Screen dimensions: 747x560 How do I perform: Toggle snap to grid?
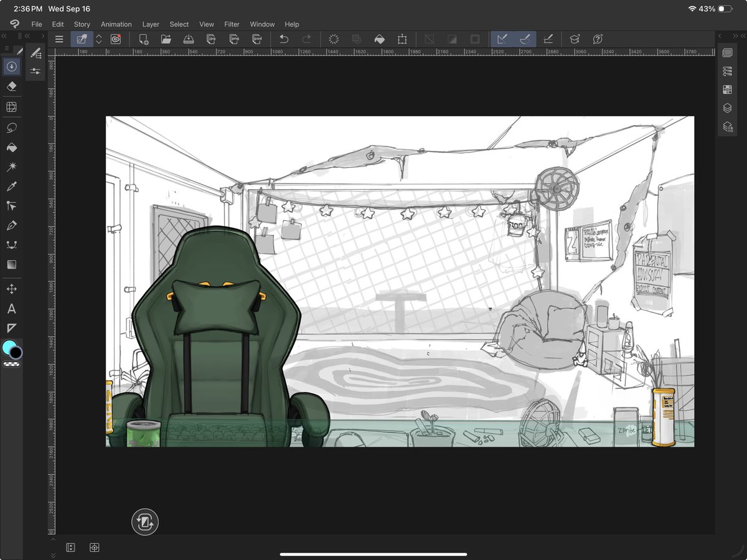[x=548, y=39]
